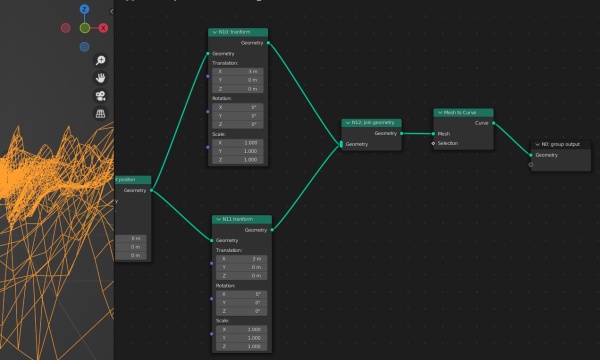The height and width of the screenshot is (360, 600).
Task: Select the set position node header
Action: point(133,180)
